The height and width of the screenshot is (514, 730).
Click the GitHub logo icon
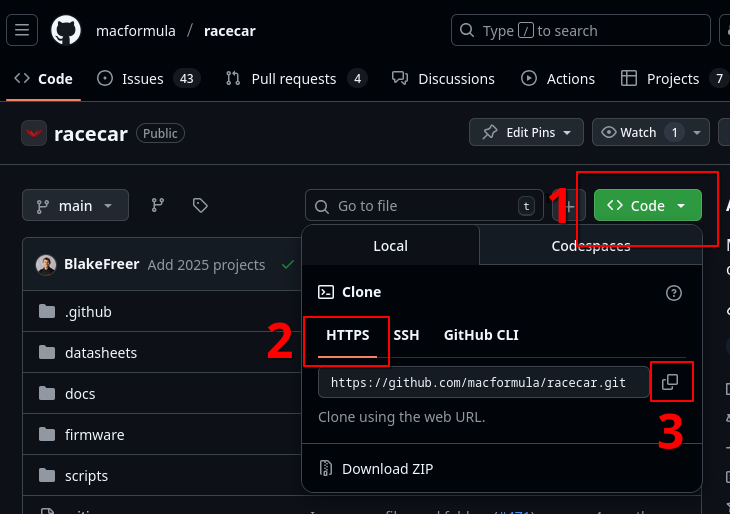click(66, 30)
